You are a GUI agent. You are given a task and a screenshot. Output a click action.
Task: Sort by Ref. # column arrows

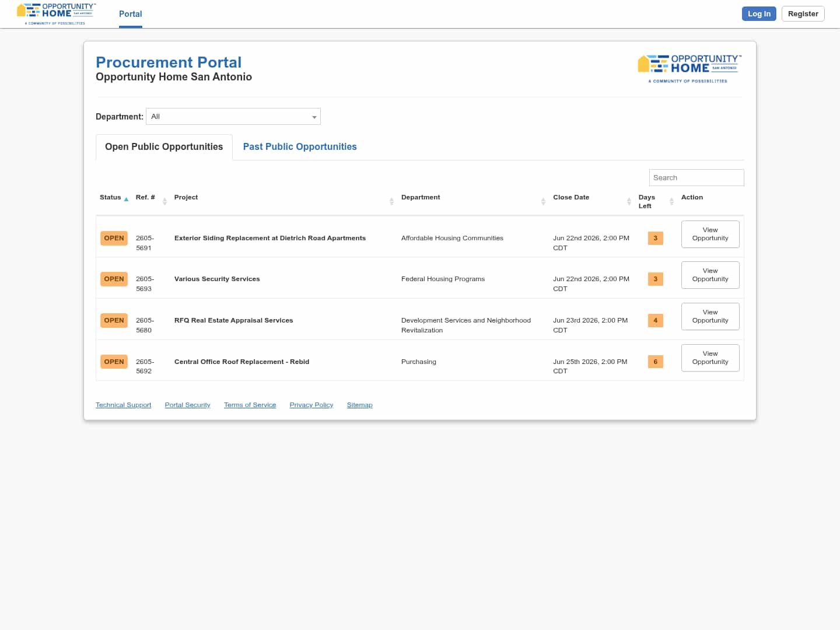[164, 201]
